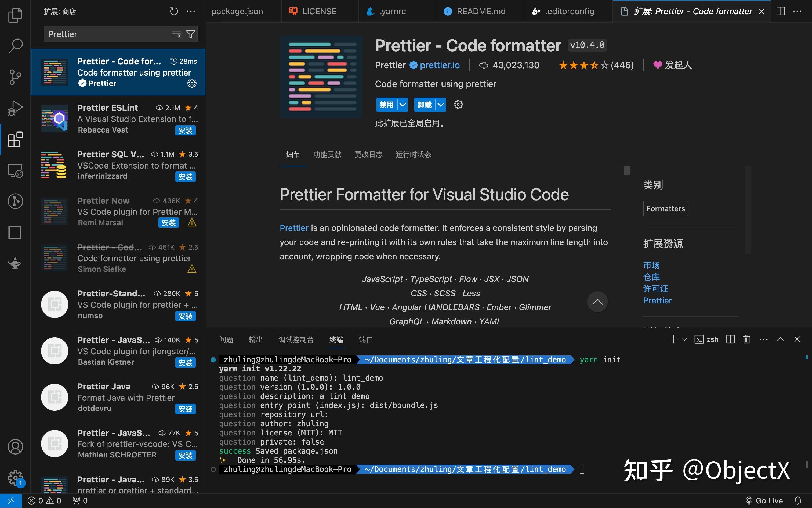Open more editor actions menu
Screen dimensions: 812x508
pos(797,11)
